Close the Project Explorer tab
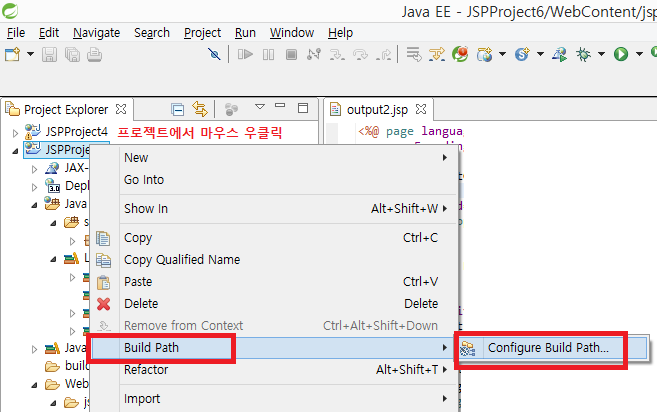The height and width of the screenshot is (412, 657). tap(121, 108)
